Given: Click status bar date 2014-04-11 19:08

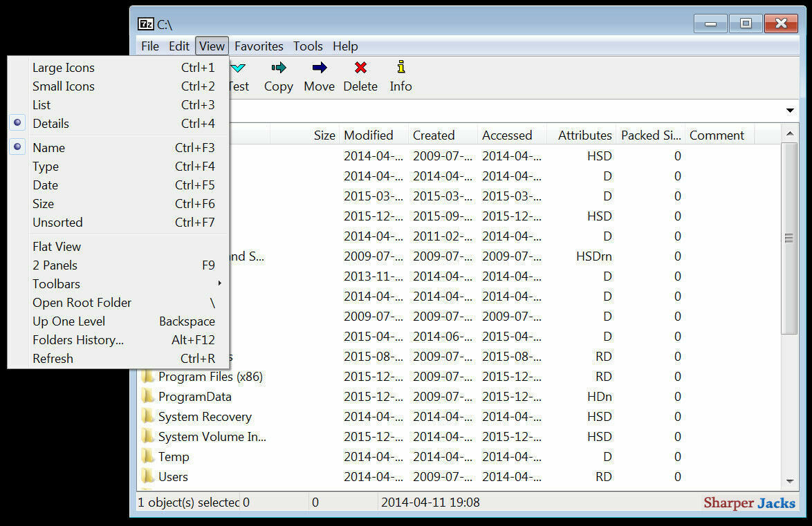Looking at the screenshot, I should click(x=430, y=502).
